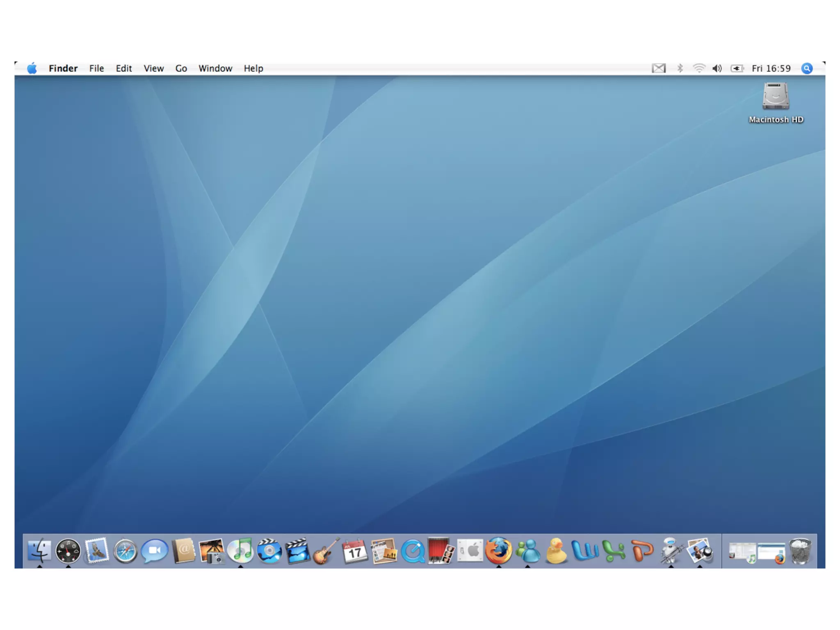
Task: Open the View menu
Action: pyautogui.click(x=153, y=68)
